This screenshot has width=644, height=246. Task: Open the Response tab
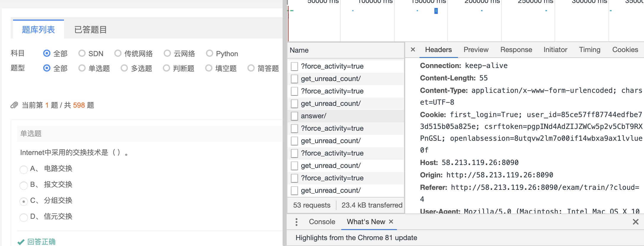click(x=516, y=50)
